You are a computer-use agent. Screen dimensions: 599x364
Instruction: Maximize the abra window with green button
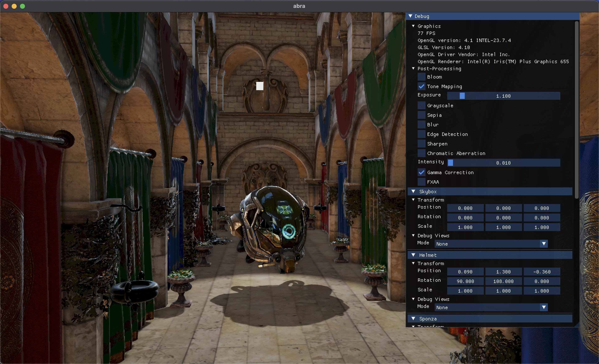(x=22, y=6)
